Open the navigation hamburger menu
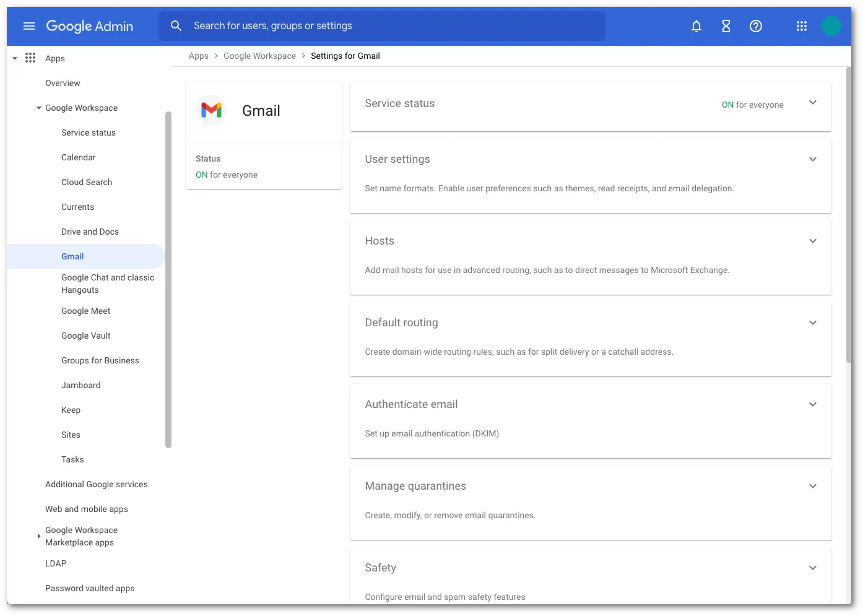 [x=28, y=26]
